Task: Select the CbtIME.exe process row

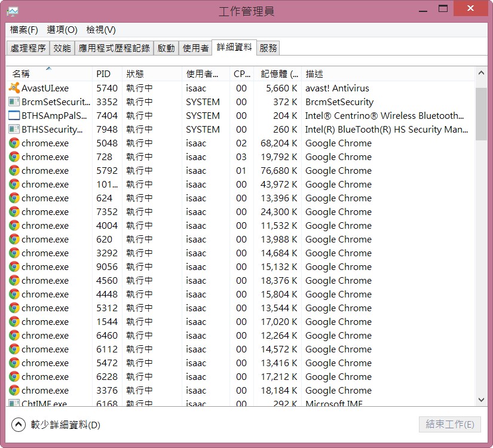Action: tap(240, 403)
